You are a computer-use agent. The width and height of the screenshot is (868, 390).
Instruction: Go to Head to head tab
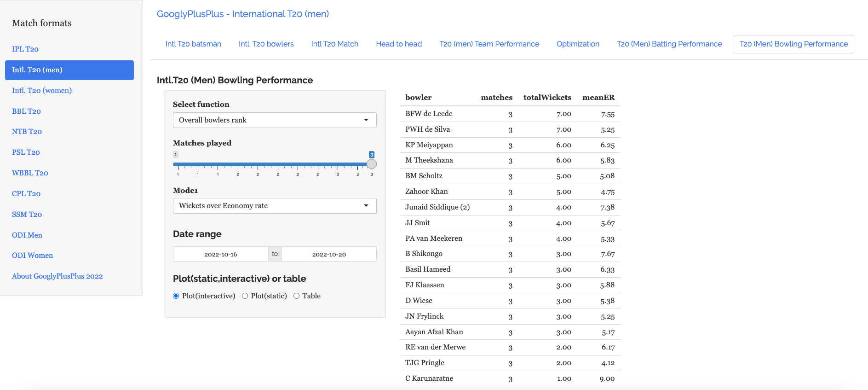pos(399,44)
